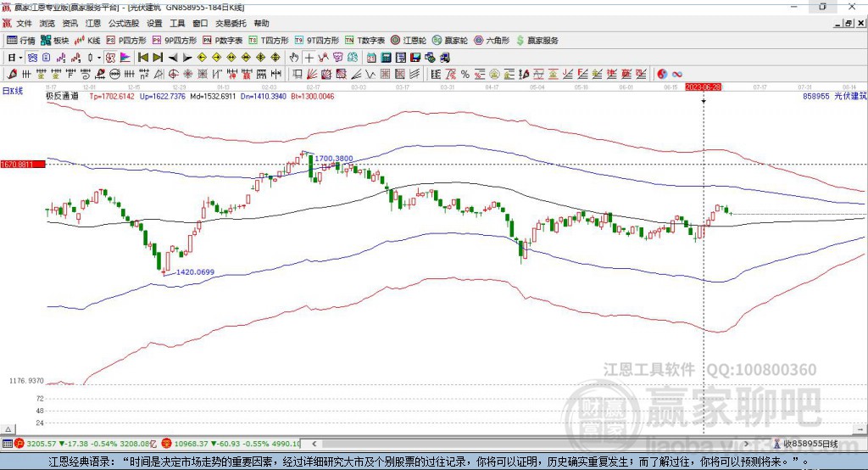Open the 9T四方形 tool
Image resolution: width=868 pixels, height=470 pixels.
click(317, 41)
